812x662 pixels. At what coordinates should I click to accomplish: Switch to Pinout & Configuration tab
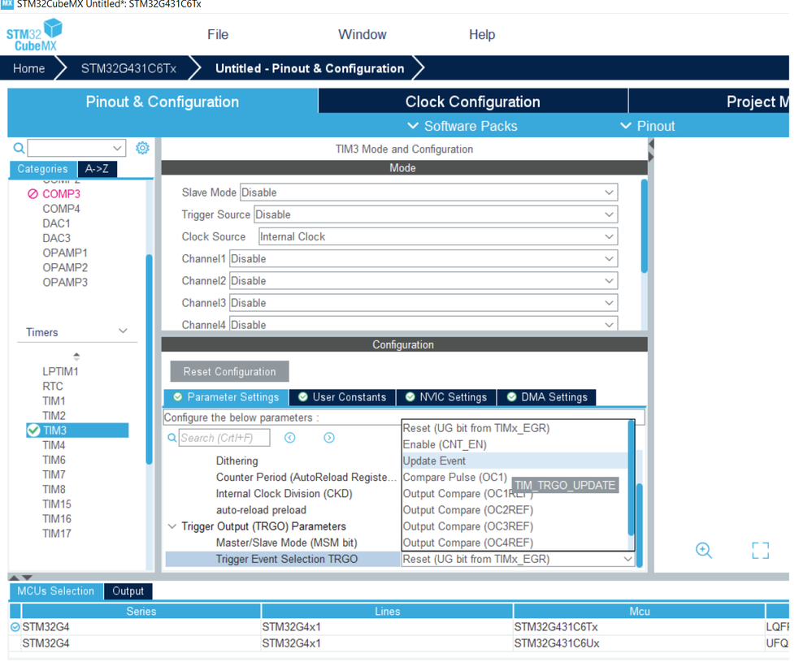tap(163, 102)
